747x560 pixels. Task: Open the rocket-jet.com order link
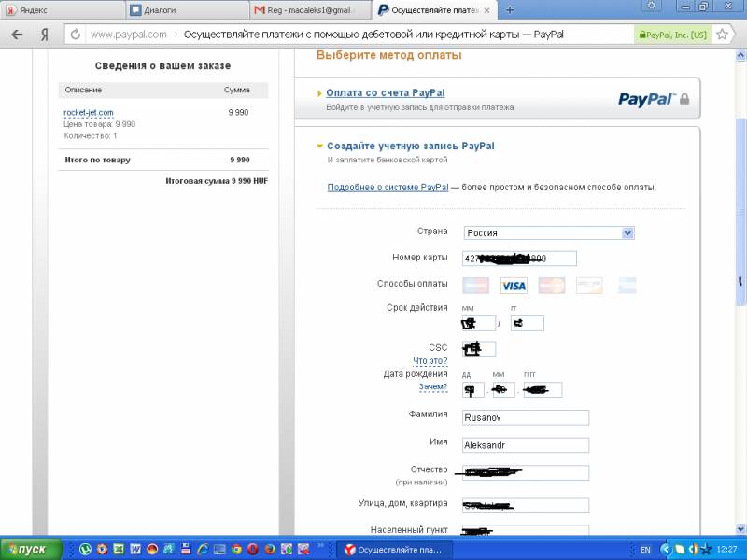[x=89, y=113]
